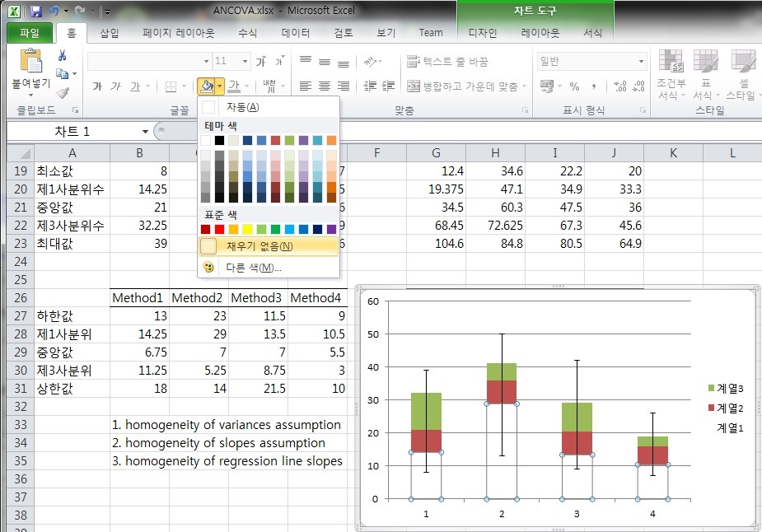Expand the Name Box dropdown arrow

coord(145,132)
